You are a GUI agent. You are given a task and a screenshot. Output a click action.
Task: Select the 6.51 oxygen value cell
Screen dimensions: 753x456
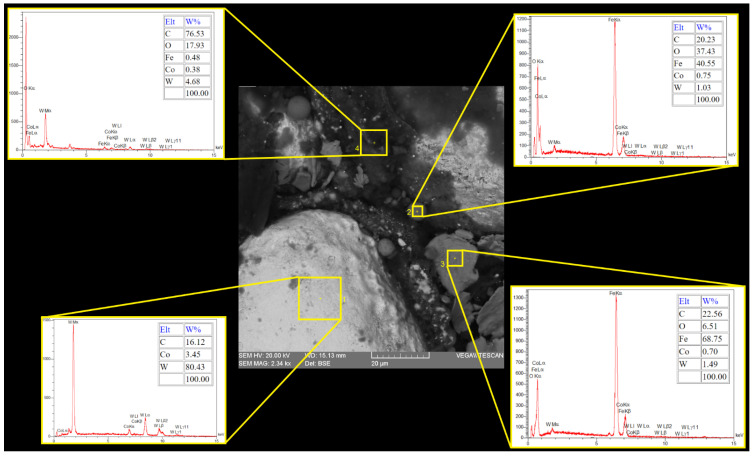point(715,327)
